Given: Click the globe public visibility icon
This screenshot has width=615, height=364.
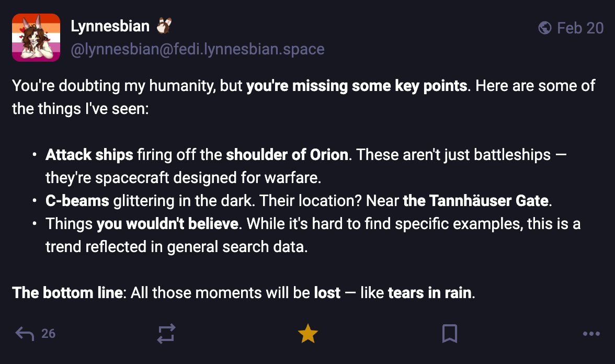Looking at the screenshot, I should [x=544, y=28].
